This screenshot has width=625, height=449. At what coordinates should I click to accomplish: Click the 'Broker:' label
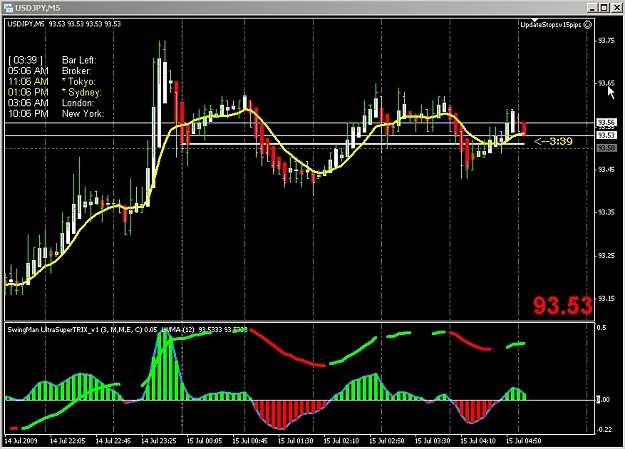77,71
